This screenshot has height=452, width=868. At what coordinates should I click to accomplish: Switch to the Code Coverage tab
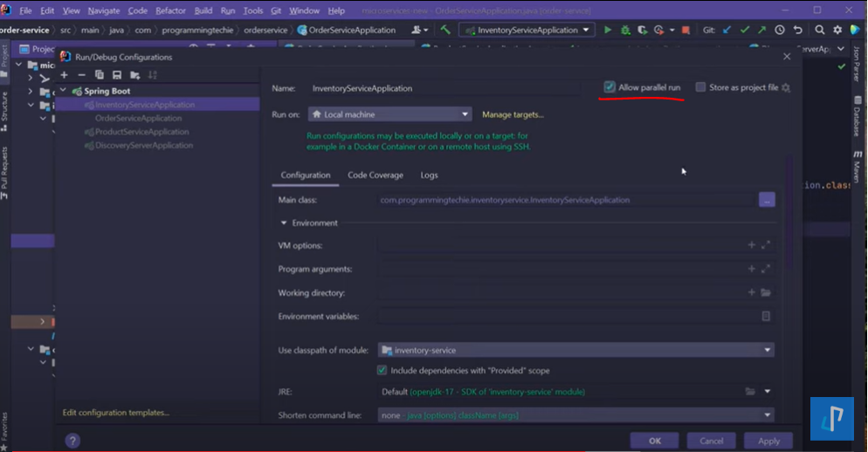(x=375, y=175)
